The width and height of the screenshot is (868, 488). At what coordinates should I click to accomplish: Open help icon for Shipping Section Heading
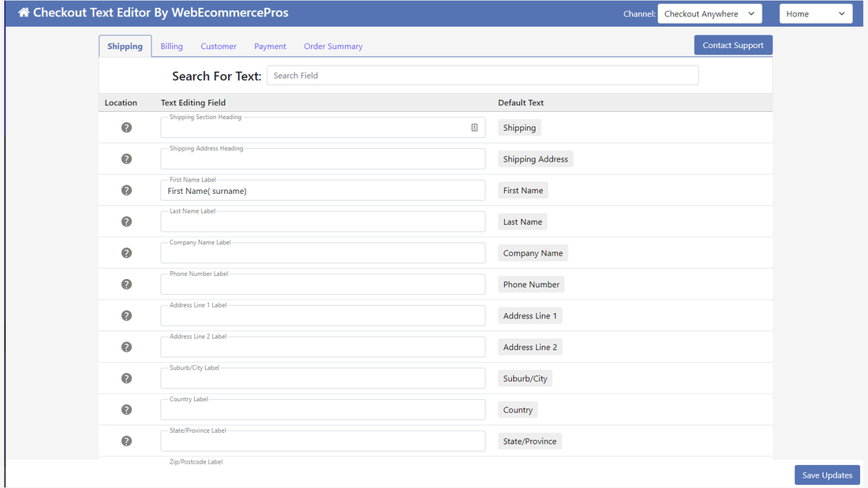click(x=127, y=128)
